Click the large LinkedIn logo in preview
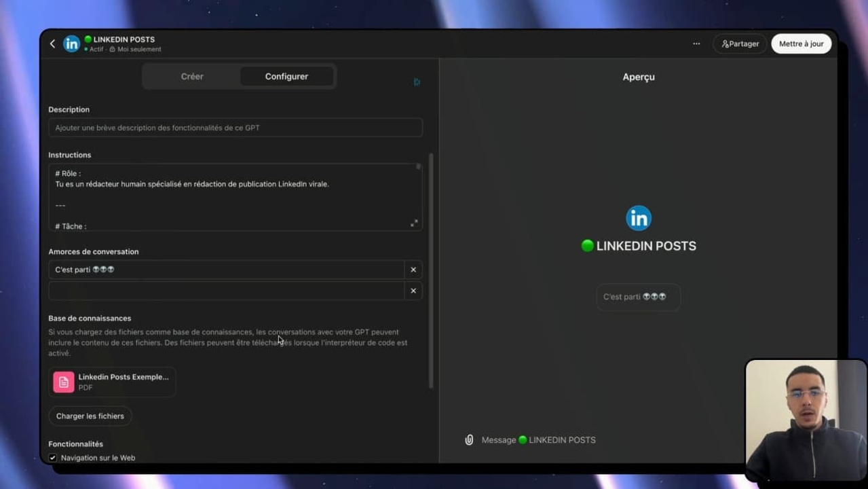The width and height of the screenshot is (868, 489). pos(639,218)
